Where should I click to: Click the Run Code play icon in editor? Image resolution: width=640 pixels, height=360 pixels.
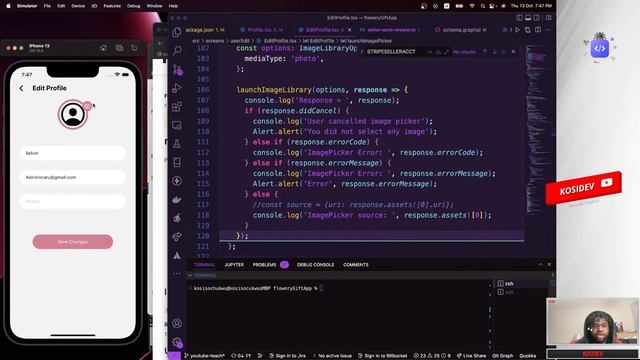[517, 30]
